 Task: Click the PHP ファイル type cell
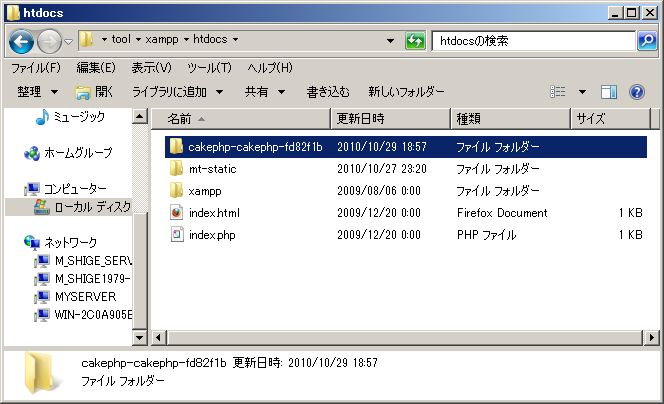pyautogui.click(x=486, y=235)
